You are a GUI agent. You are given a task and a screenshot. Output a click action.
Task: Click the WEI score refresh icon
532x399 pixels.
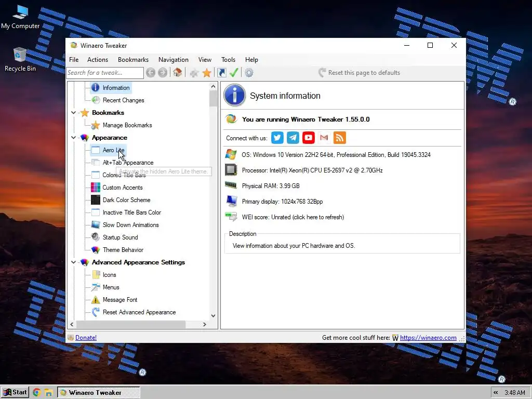[x=231, y=217]
